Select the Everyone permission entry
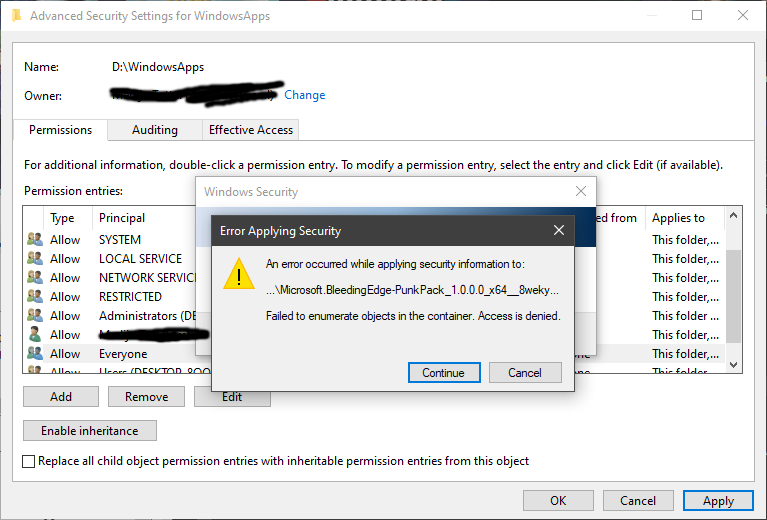The image size is (767, 520). point(123,354)
